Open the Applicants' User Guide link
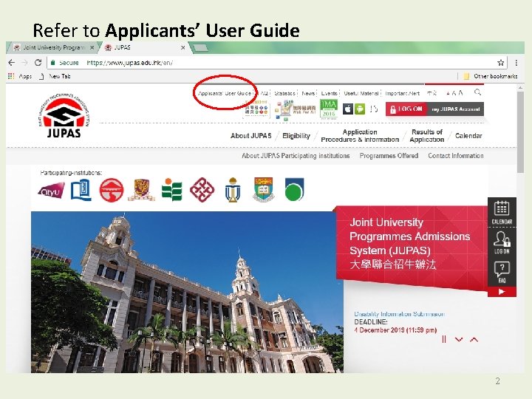This screenshot has height=399, width=532. coord(225,93)
